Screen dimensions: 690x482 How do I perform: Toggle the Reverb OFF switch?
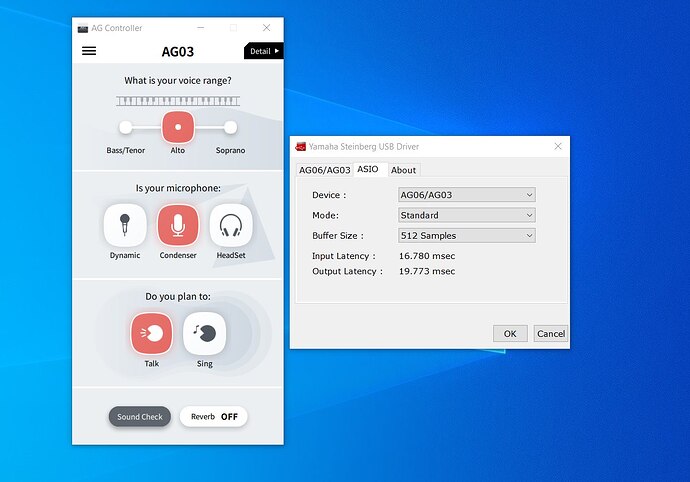[x=214, y=416]
